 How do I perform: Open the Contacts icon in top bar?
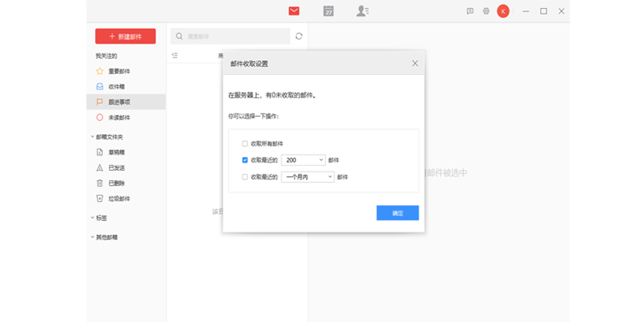[361, 11]
